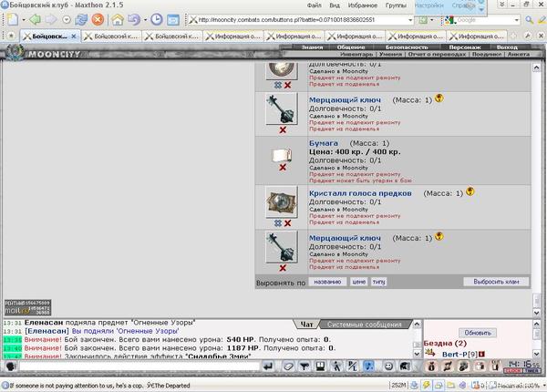Click the P/L icon in chat bar
Viewport: 547px width, 392px height.
click(x=352, y=366)
